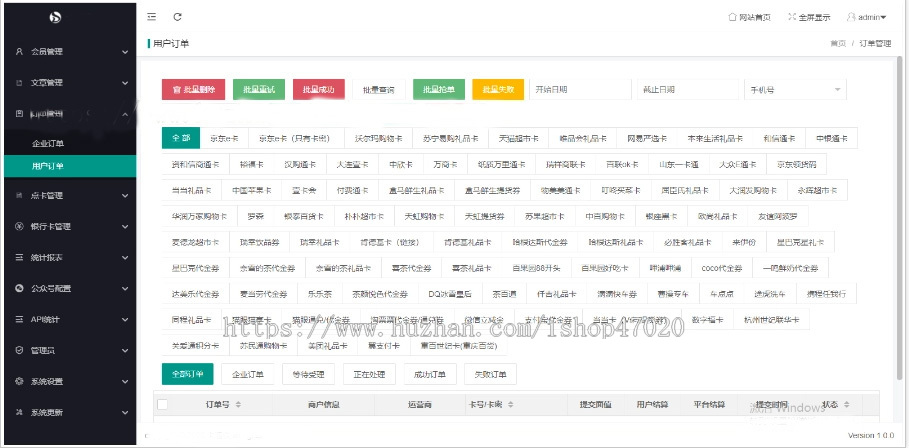Viewport: 909px width, 448px height.
Task: Open 用户订单 in the sidebar submenu
Action: coord(70,166)
